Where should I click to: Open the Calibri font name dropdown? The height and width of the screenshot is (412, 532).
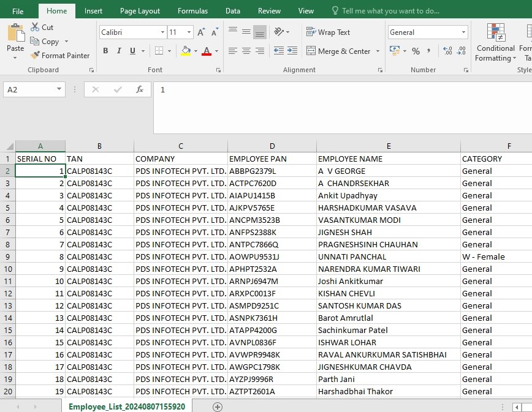[x=163, y=32]
